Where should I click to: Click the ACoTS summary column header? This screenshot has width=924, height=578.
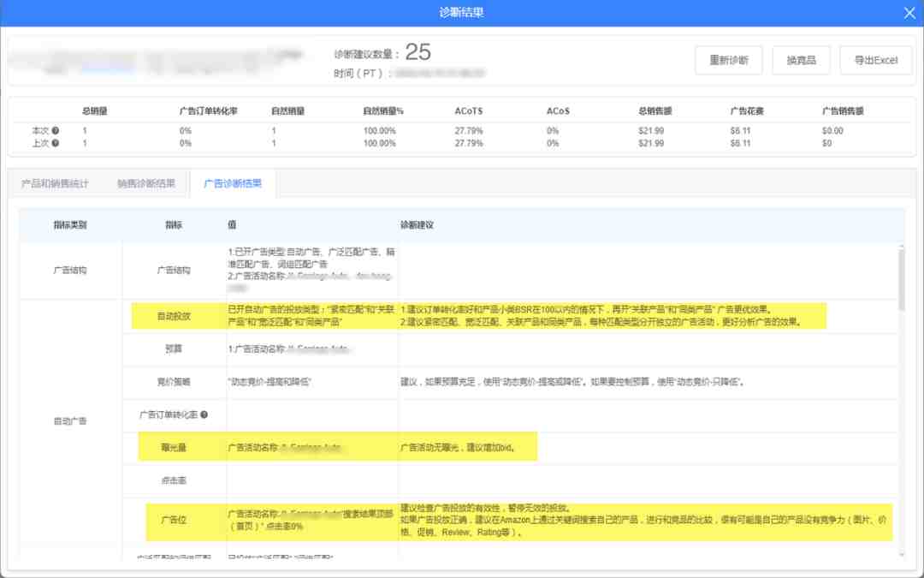tap(469, 110)
